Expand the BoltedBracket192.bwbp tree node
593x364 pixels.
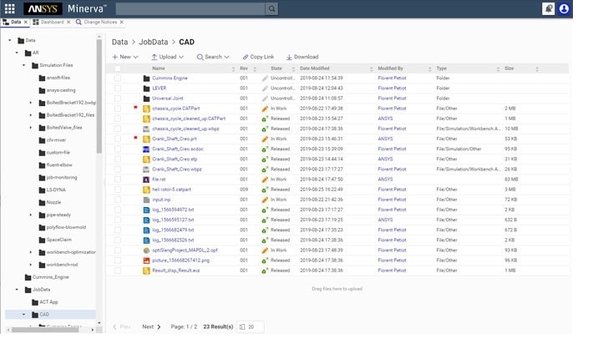pyautogui.click(x=31, y=103)
